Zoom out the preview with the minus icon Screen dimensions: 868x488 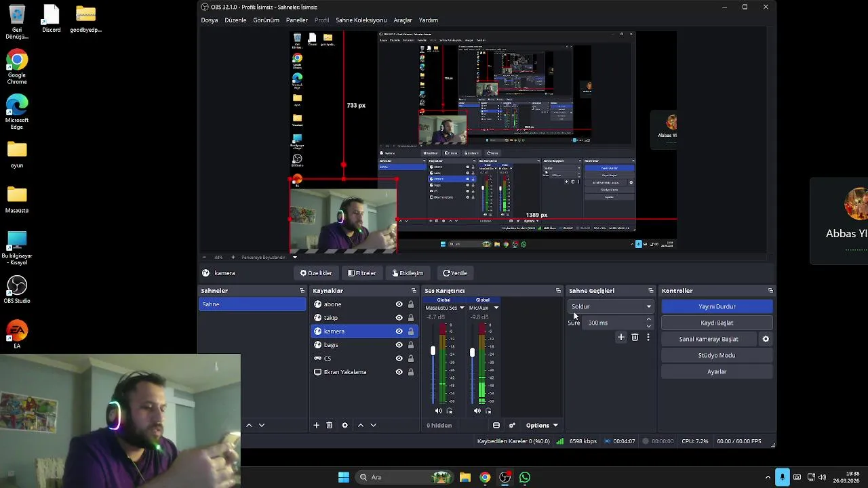tap(204, 257)
